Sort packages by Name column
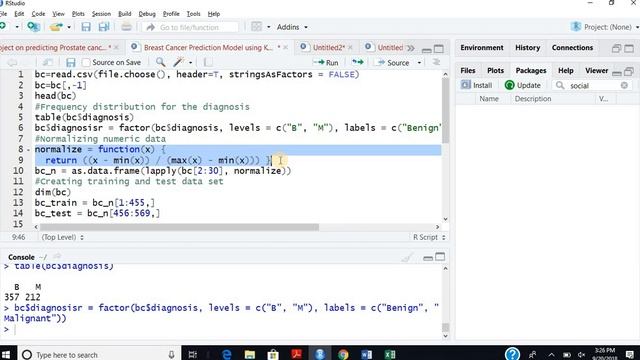 [x=489, y=99]
